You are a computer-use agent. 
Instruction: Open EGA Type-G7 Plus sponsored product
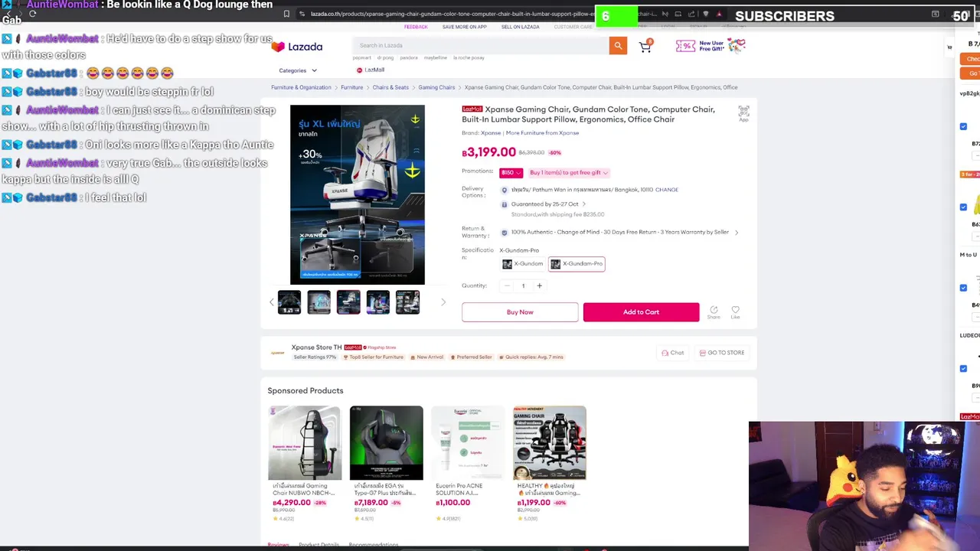point(386,464)
